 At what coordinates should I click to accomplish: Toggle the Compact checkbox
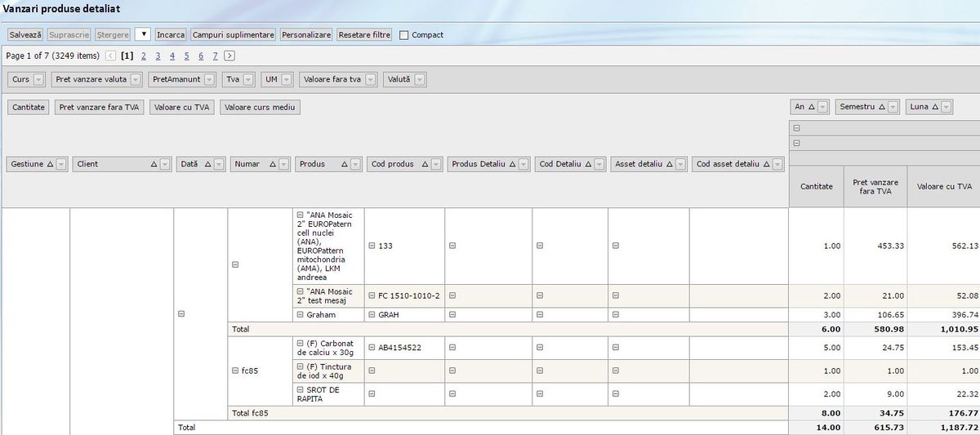(x=404, y=35)
